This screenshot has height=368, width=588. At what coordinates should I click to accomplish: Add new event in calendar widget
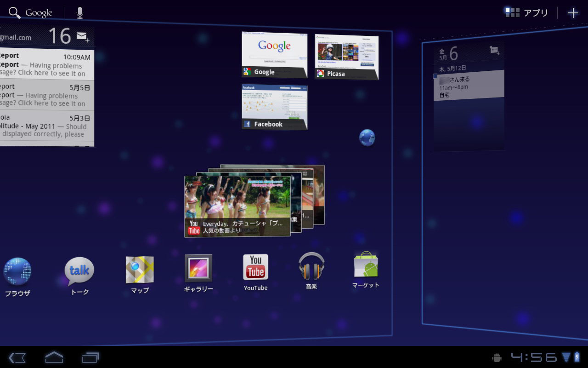pos(495,50)
